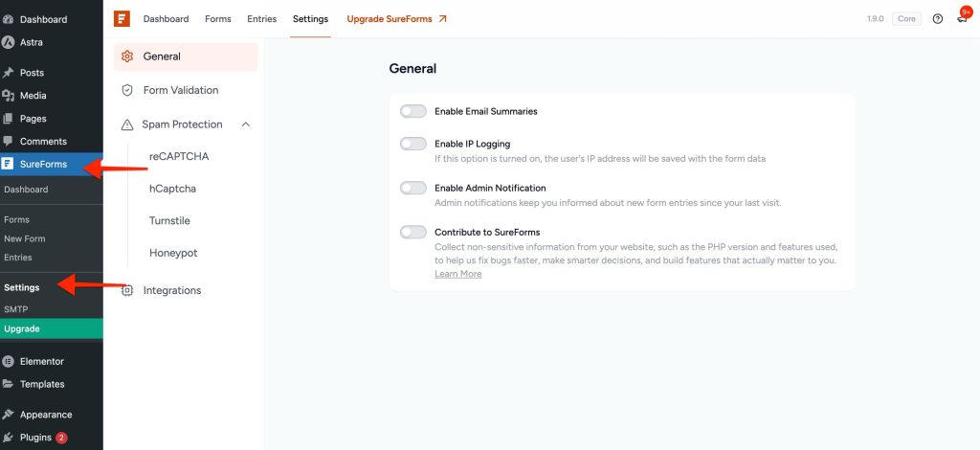Click the WordPress Dashboard gauge icon

point(8,19)
